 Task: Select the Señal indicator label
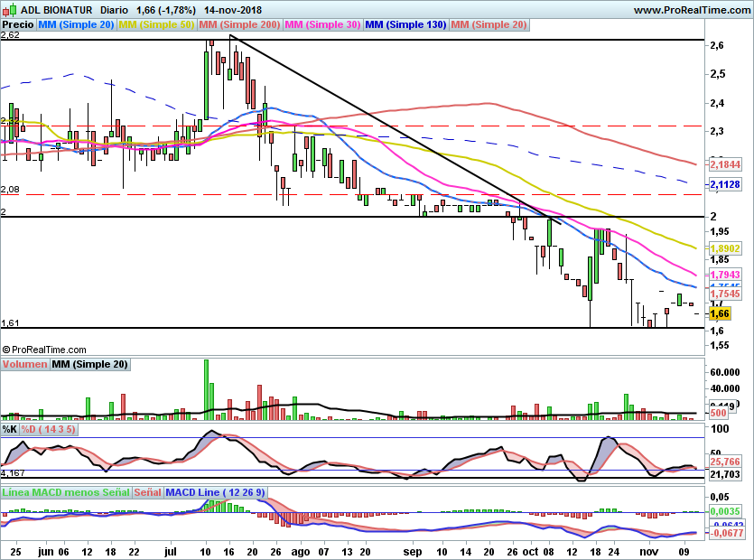147,492
